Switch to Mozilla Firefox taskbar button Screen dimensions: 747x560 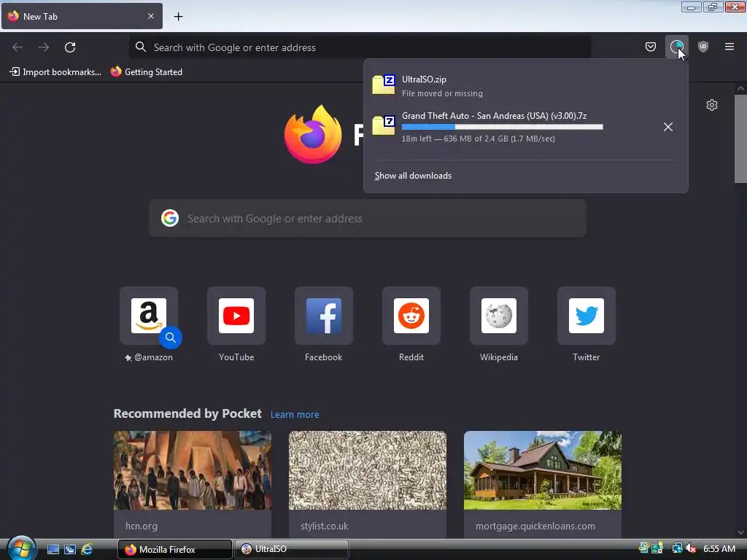click(x=175, y=550)
